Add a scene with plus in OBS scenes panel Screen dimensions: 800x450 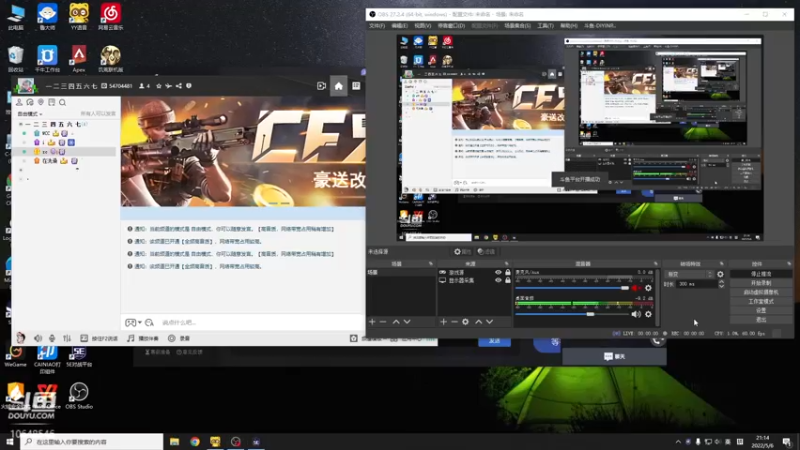[372, 322]
